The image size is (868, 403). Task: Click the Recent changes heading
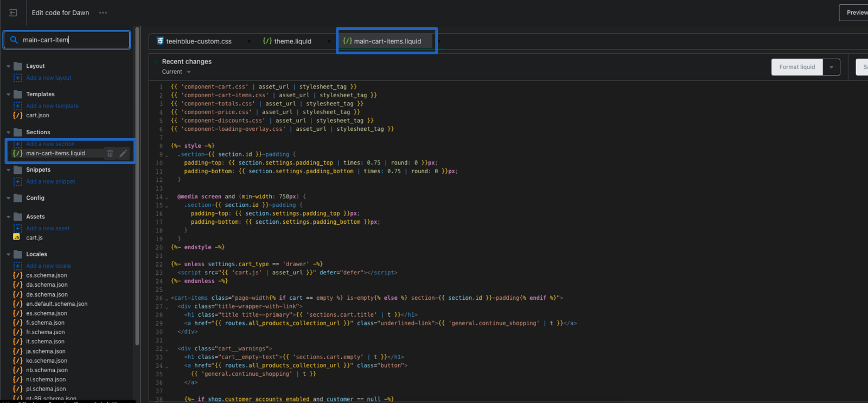(x=187, y=61)
